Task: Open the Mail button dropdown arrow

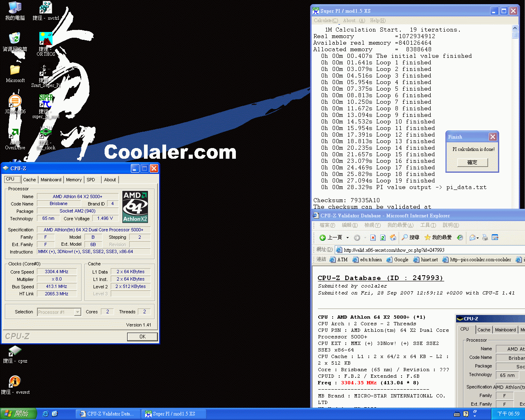Action: [x=477, y=237]
